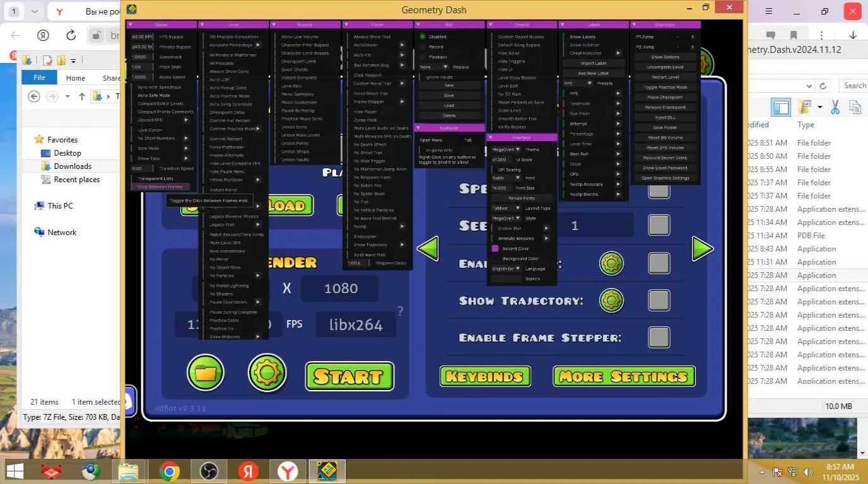The image size is (868, 484).
Task: Open More Settings button
Action: (625, 377)
